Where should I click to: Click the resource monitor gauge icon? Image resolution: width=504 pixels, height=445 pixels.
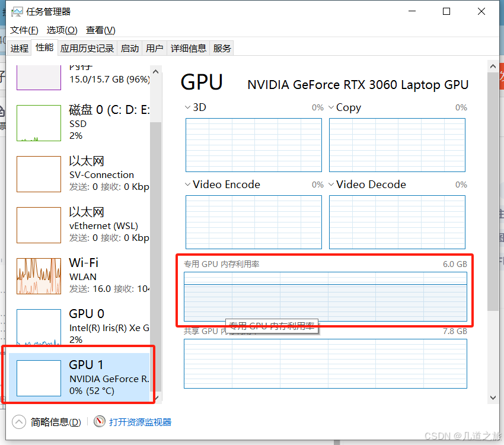tap(100, 421)
